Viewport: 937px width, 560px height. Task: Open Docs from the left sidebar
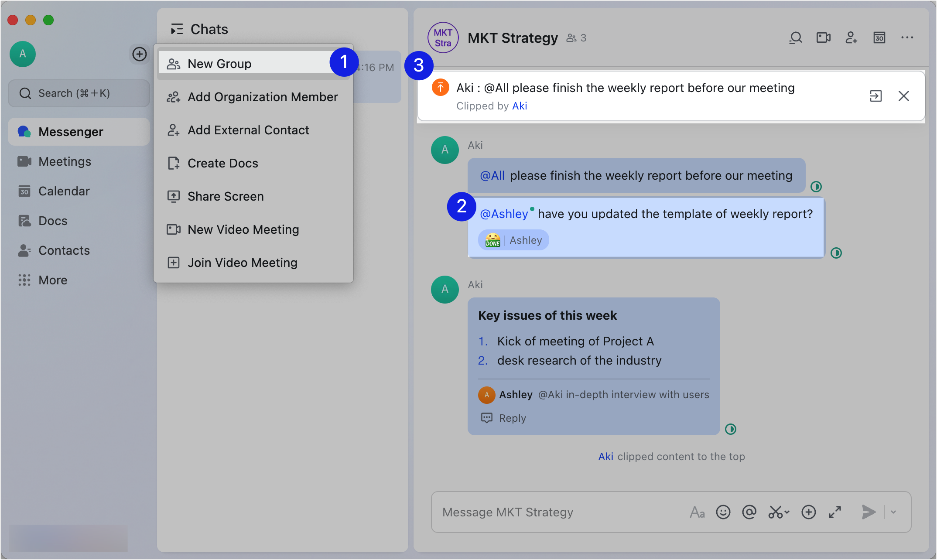click(52, 221)
